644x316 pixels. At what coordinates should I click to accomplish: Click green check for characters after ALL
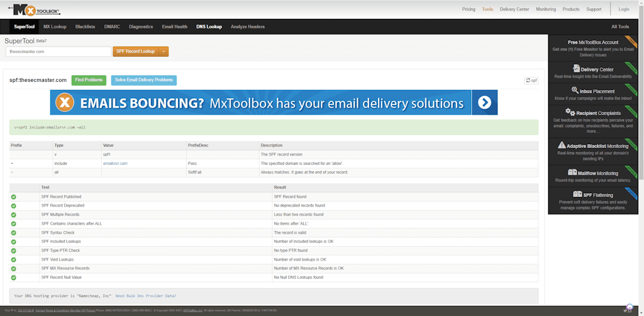pyautogui.click(x=14, y=223)
